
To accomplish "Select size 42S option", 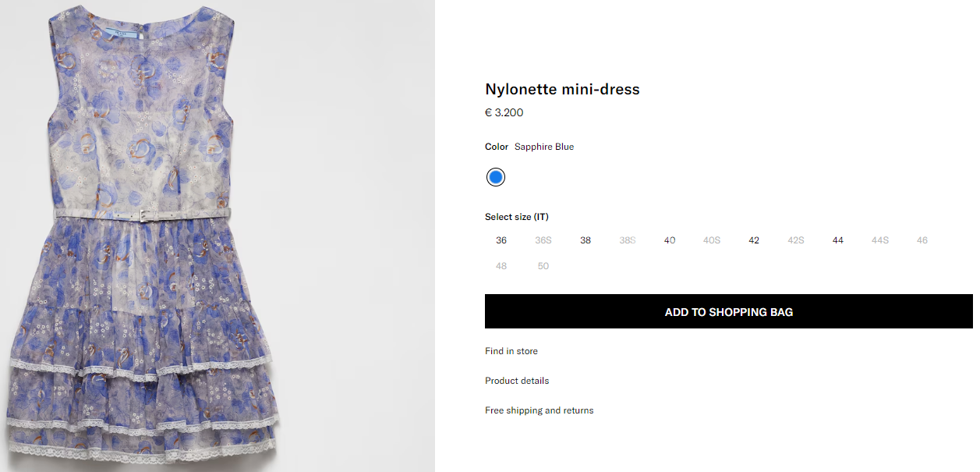I will [x=796, y=240].
